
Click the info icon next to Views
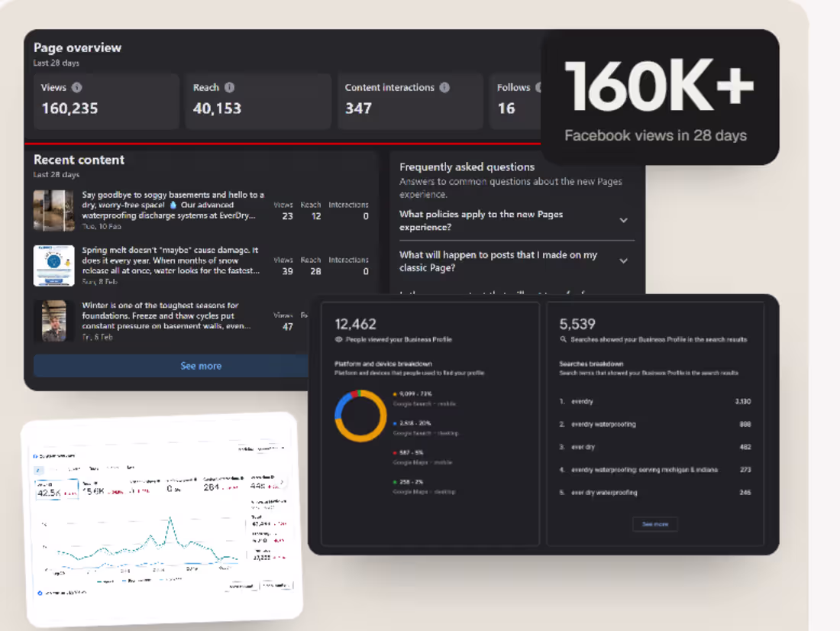click(76, 87)
